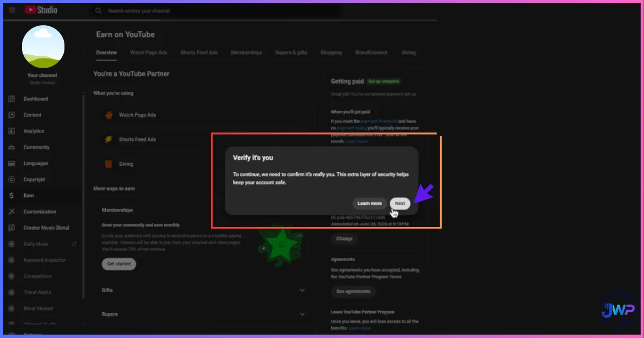The height and width of the screenshot is (338, 644).
Task: Switch to the Overview tab
Action: tap(106, 53)
